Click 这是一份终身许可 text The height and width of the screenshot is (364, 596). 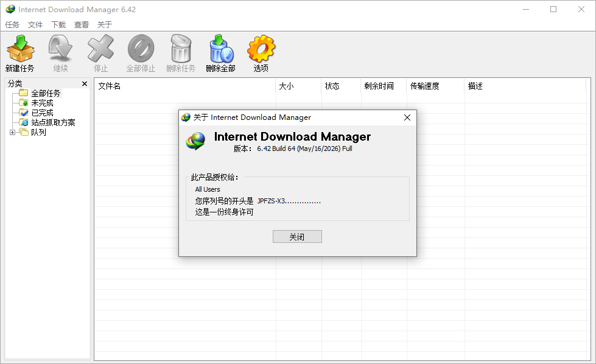[224, 212]
